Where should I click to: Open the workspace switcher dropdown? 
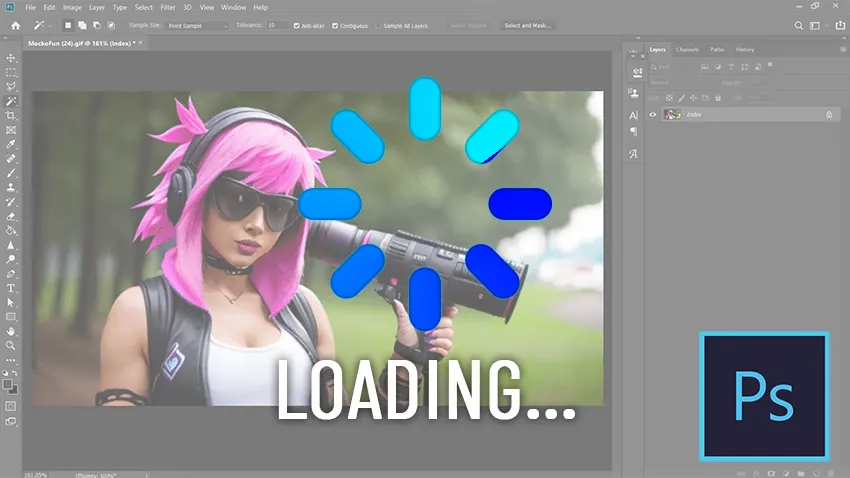click(817, 25)
